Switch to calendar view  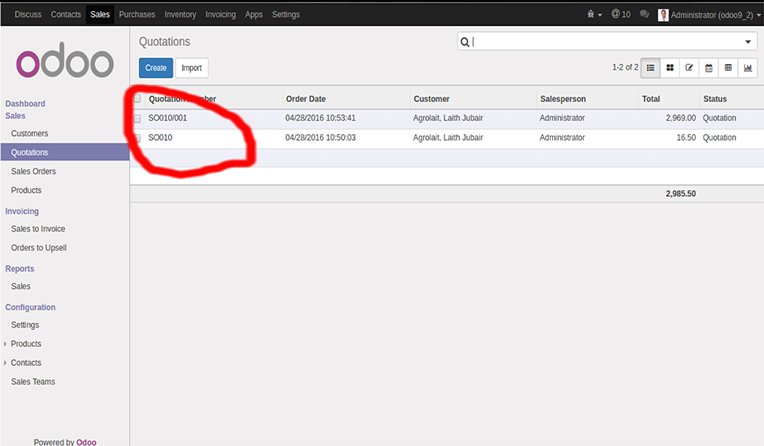(708, 68)
